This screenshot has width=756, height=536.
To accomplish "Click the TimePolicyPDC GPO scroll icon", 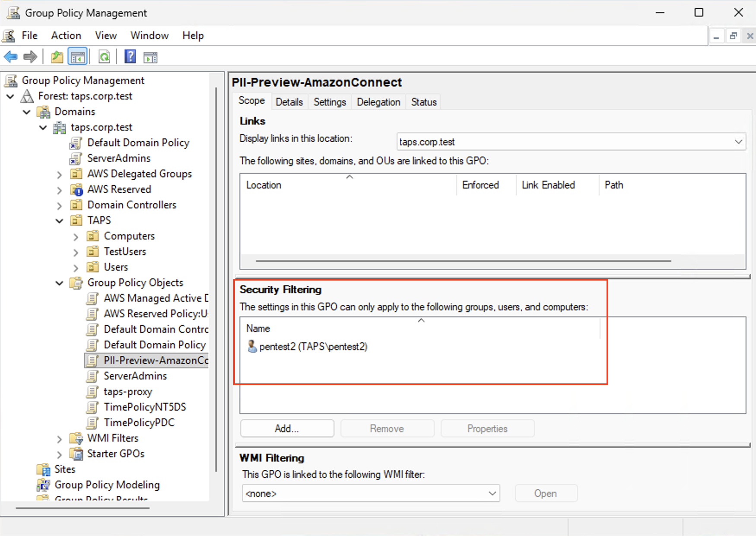I will point(92,423).
